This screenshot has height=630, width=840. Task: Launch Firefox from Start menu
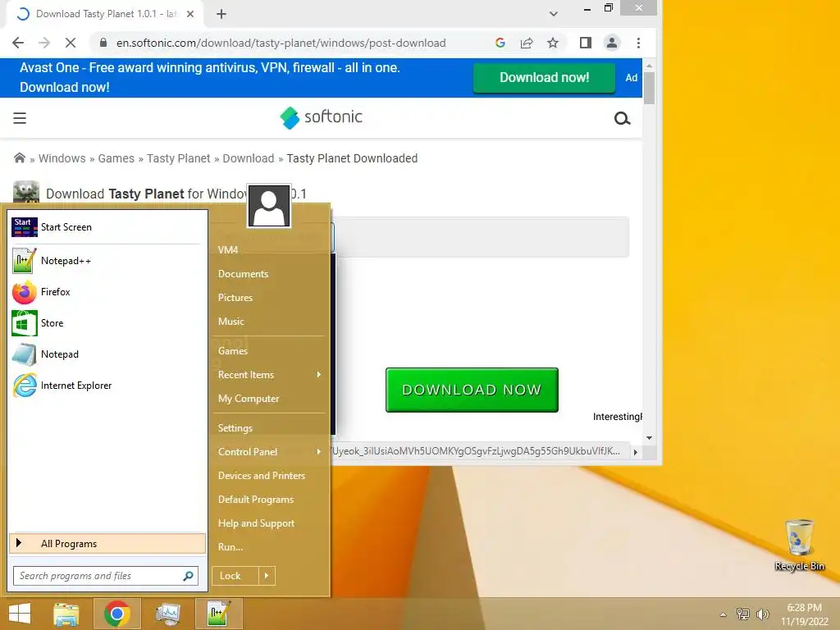click(107, 292)
